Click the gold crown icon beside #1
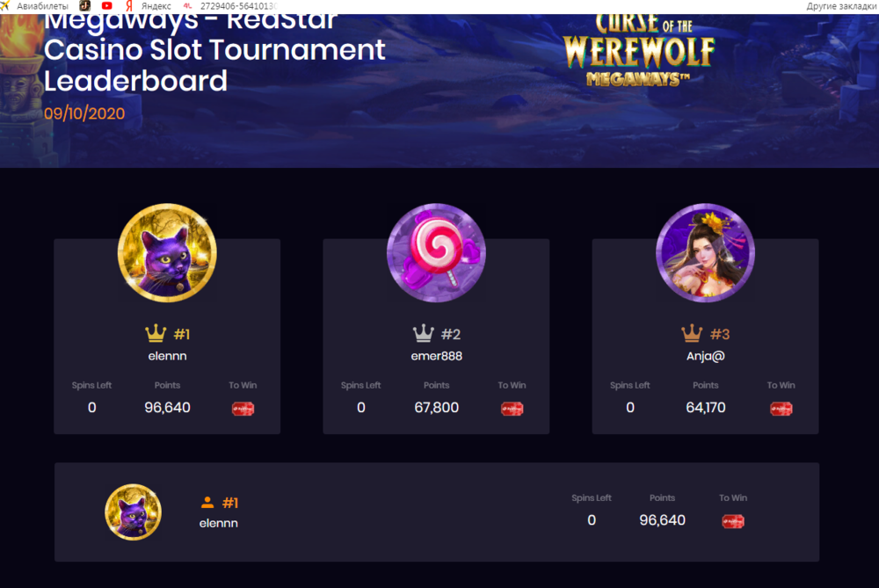The height and width of the screenshot is (588, 879). (156, 333)
